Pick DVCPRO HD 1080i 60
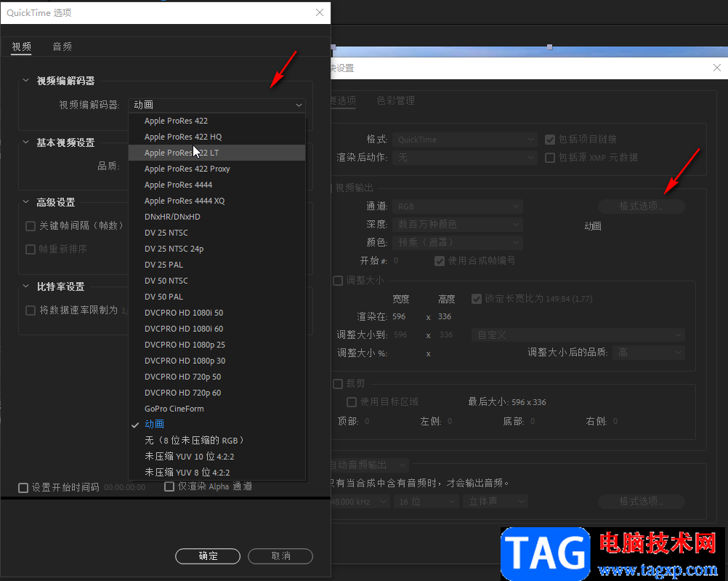728x581 pixels. point(217,329)
